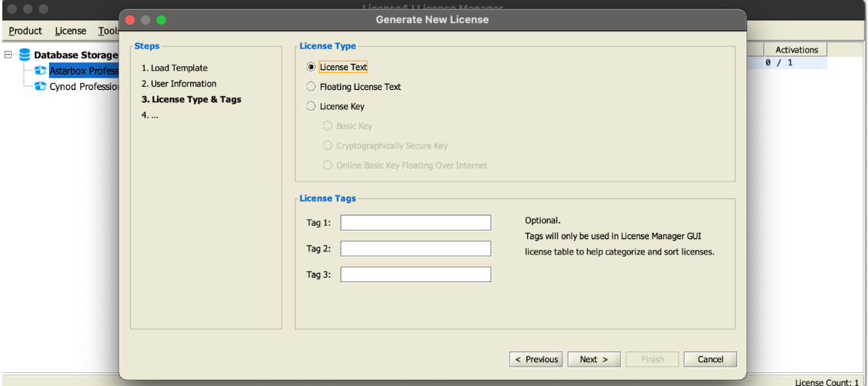
Task: Select Floating License Text option
Action: [312, 87]
